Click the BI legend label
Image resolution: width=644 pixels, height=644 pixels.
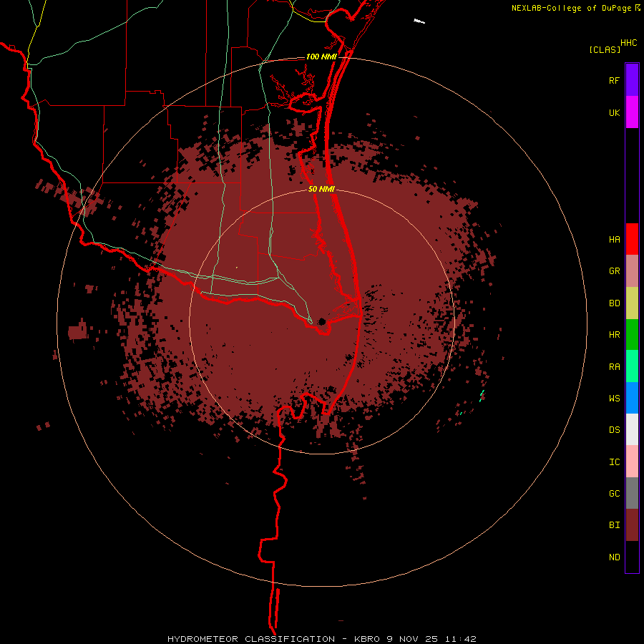[x=614, y=525]
